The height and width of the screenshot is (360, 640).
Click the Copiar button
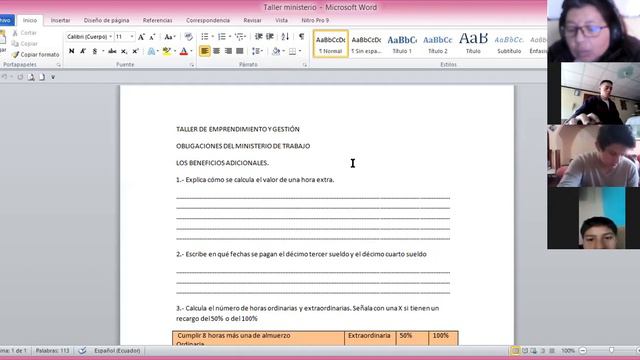tap(24, 44)
